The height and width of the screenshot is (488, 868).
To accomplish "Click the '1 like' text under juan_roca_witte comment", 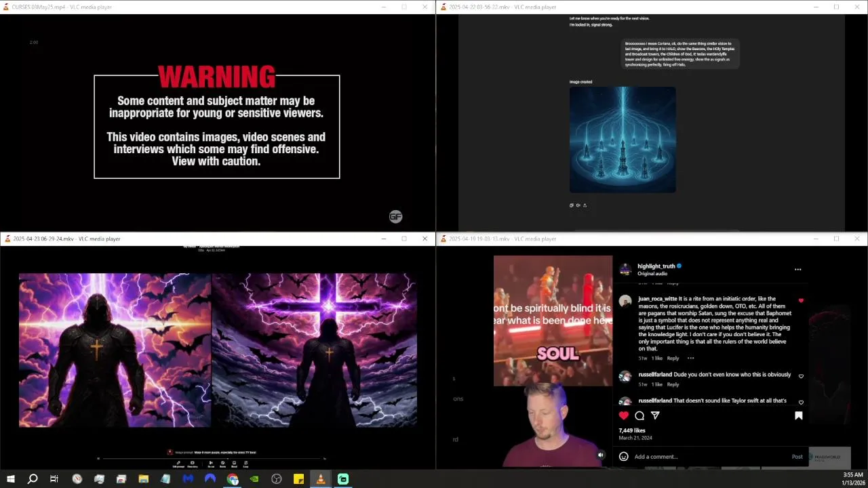I will (657, 358).
